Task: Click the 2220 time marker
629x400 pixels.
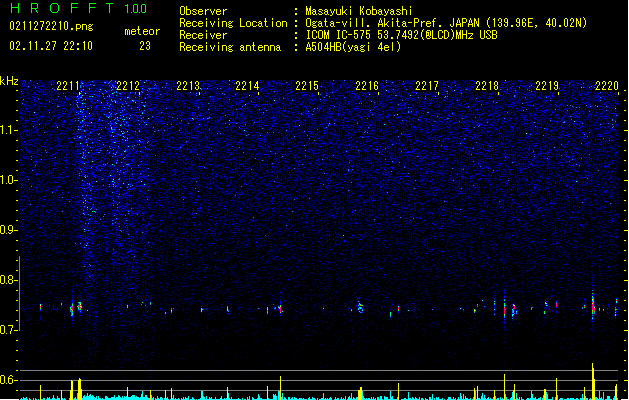Action: (607, 86)
